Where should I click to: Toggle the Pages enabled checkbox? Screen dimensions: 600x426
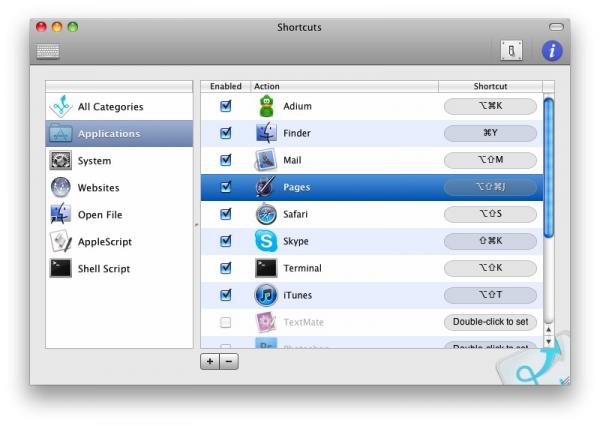[226, 187]
